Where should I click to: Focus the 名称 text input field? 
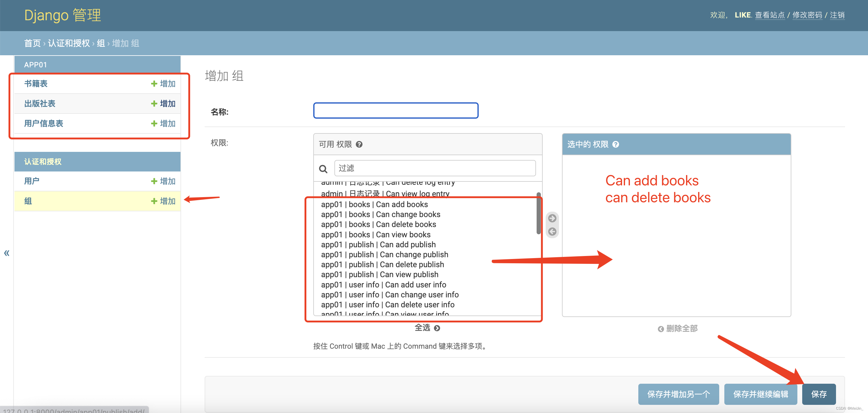(x=396, y=110)
